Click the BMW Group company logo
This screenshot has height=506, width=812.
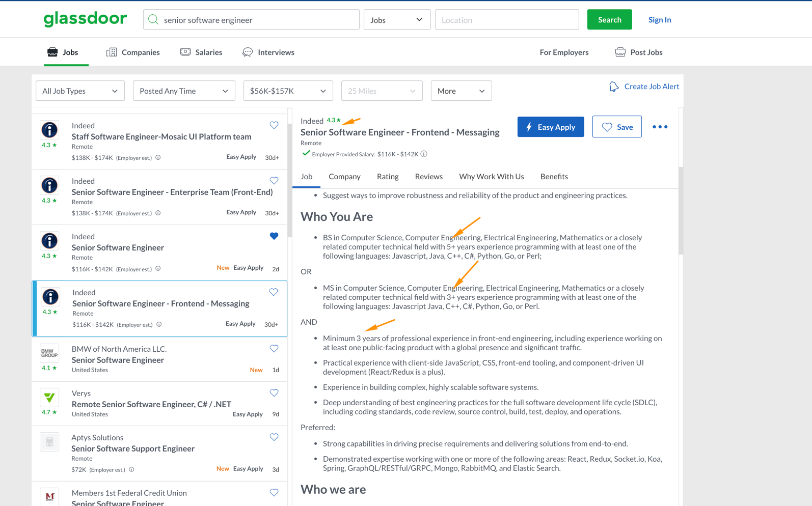coord(49,353)
